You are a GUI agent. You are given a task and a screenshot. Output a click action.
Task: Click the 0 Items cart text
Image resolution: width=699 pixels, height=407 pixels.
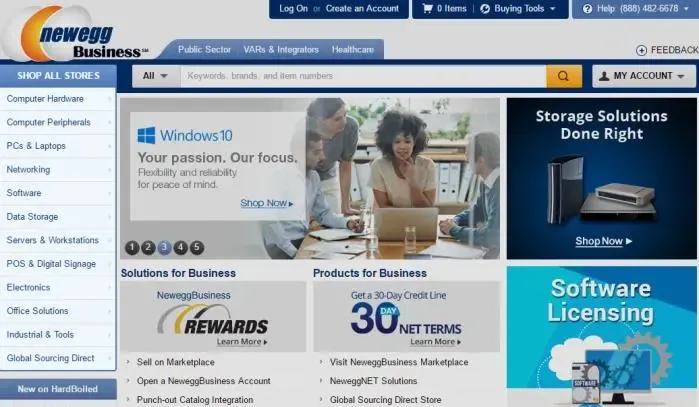pyautogui.click(x=452, y=8)
